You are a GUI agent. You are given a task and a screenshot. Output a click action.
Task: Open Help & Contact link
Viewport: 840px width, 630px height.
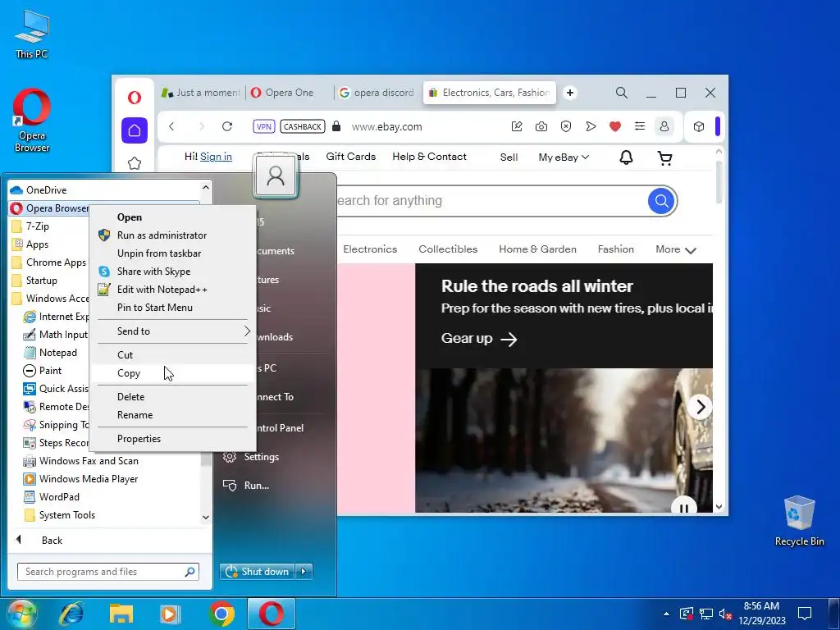tap(429, 157)
